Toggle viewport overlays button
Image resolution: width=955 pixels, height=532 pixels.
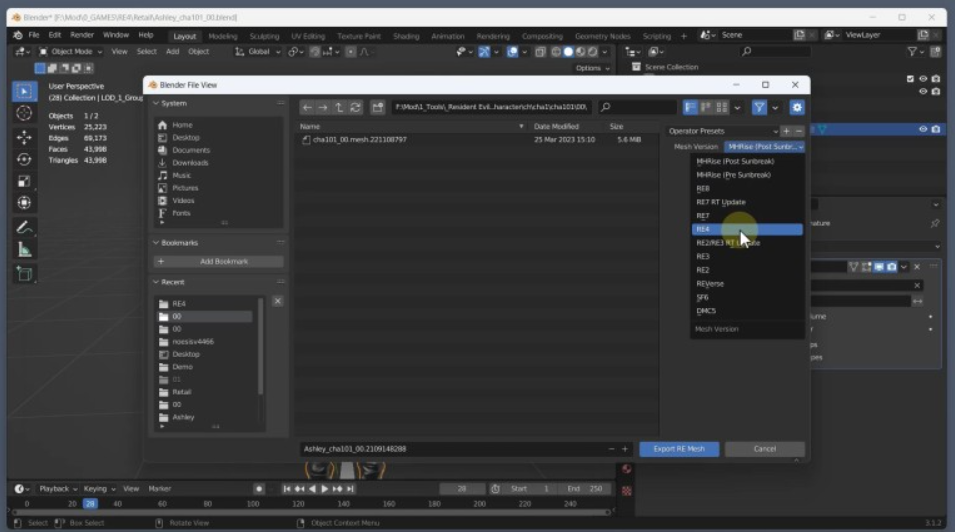click(x=513, y=52)
